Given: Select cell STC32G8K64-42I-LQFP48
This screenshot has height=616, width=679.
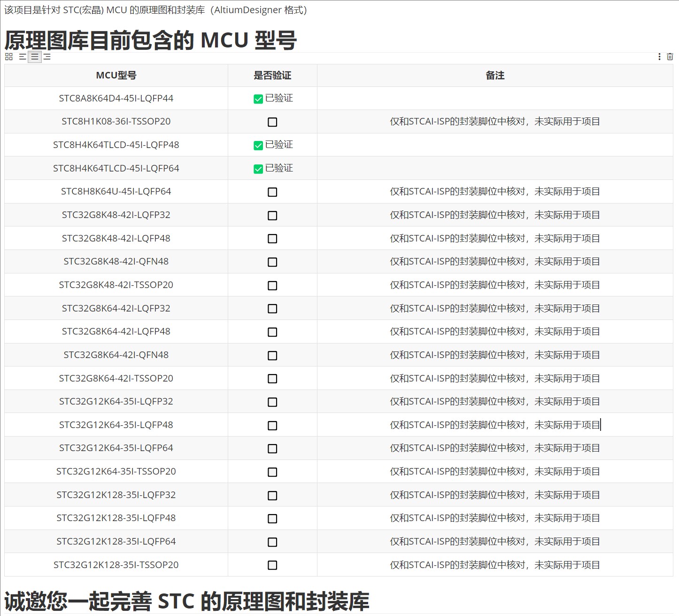Looking at the screenshot, I should pos(116,331).
